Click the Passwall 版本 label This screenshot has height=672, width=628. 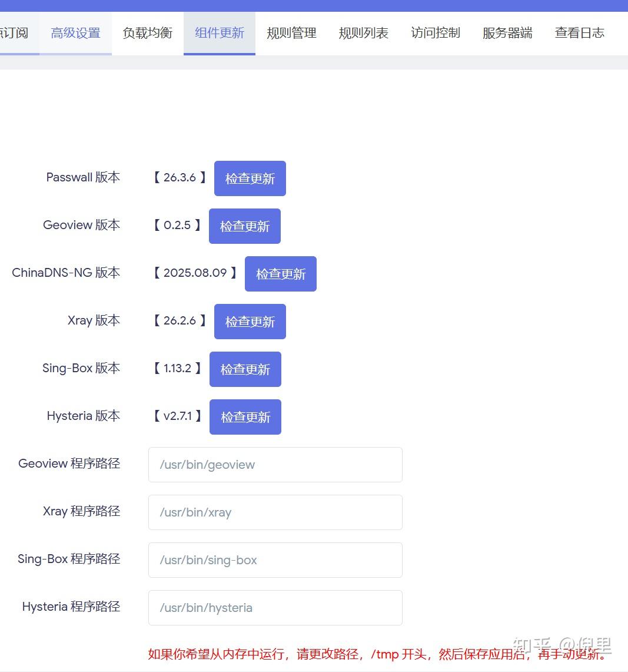click(83, 177)
